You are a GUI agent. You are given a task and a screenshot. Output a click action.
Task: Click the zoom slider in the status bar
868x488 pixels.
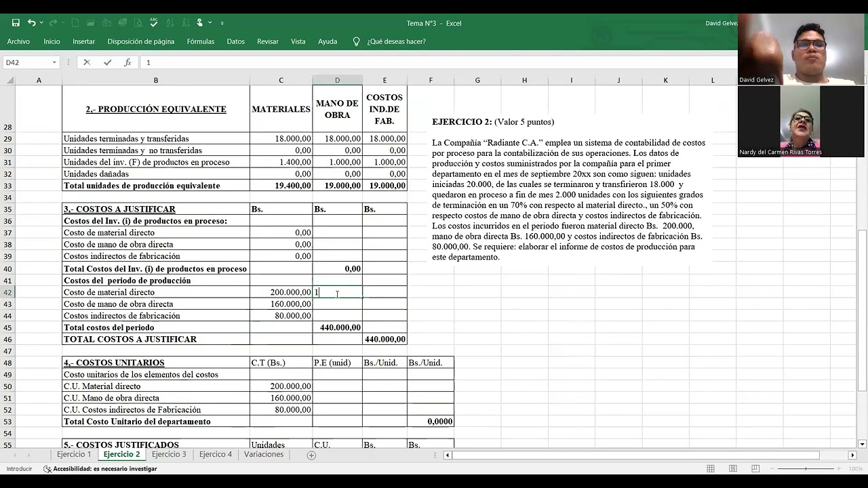807,468
